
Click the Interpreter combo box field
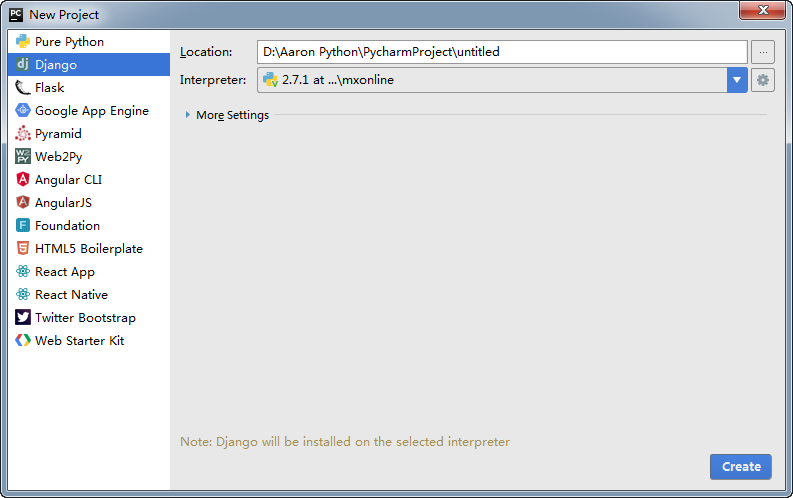502,80
